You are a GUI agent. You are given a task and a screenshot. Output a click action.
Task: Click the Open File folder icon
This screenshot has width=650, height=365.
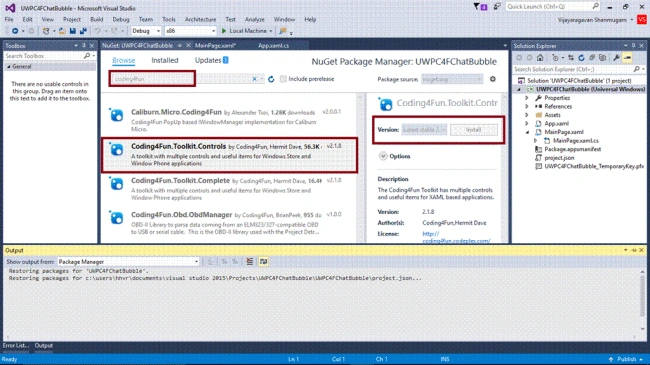[x=62, y=31]
